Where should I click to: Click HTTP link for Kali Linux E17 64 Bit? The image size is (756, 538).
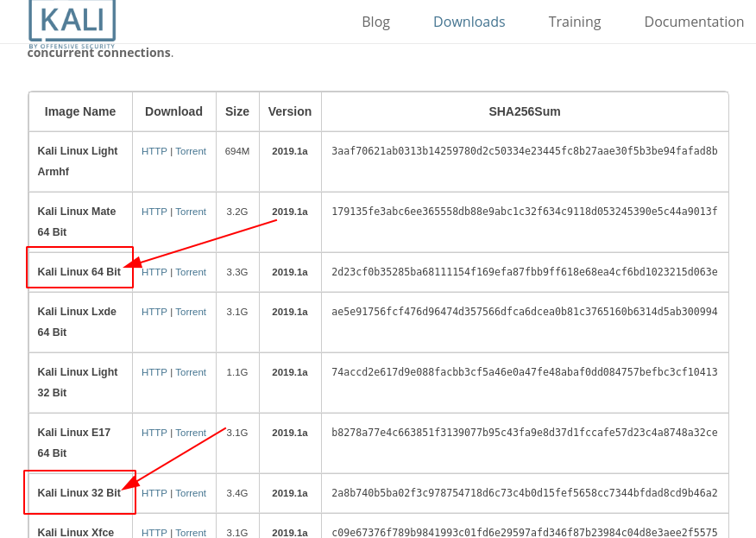click(x=154, y=433)
